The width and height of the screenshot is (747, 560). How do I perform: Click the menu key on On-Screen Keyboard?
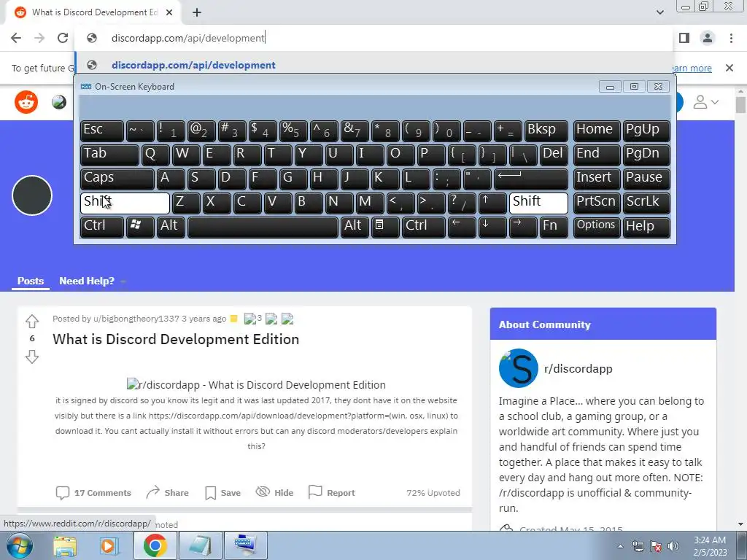385,227
